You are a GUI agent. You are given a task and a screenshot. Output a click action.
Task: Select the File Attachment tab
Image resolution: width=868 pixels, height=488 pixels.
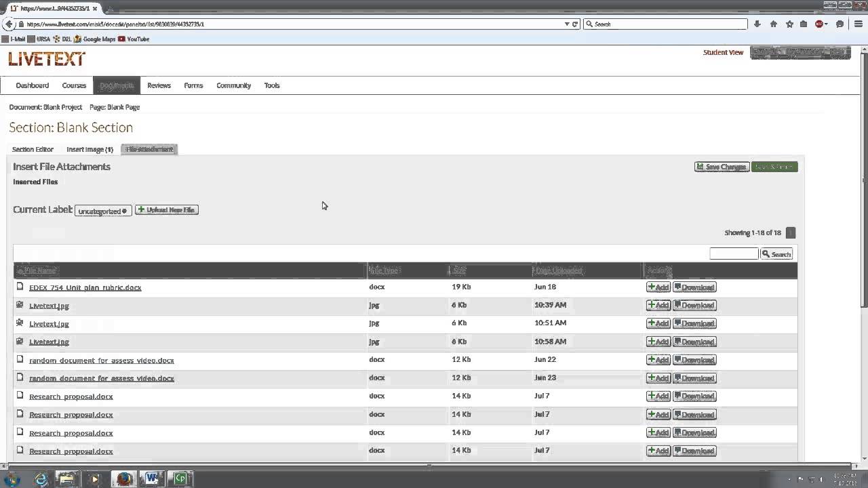(149, 149)
